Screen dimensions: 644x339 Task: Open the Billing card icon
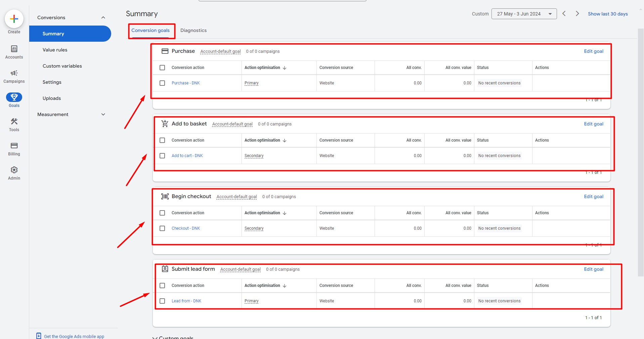14,146
